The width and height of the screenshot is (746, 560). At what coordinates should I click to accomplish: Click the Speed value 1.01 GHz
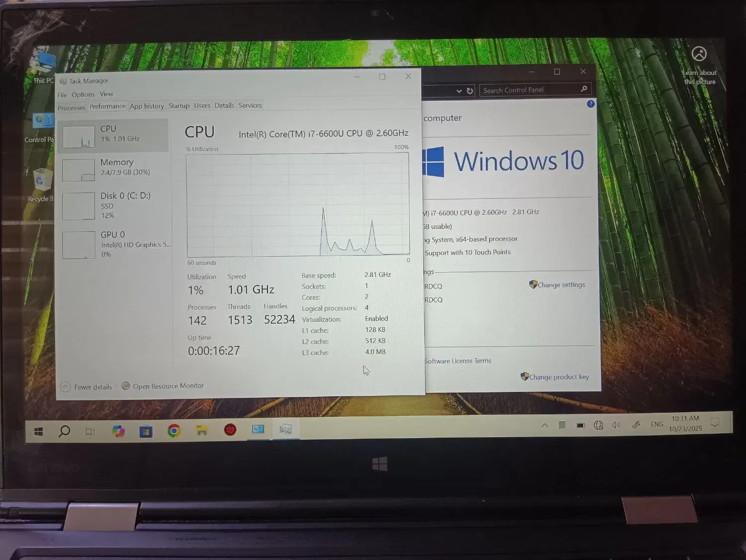click(251, 289)
